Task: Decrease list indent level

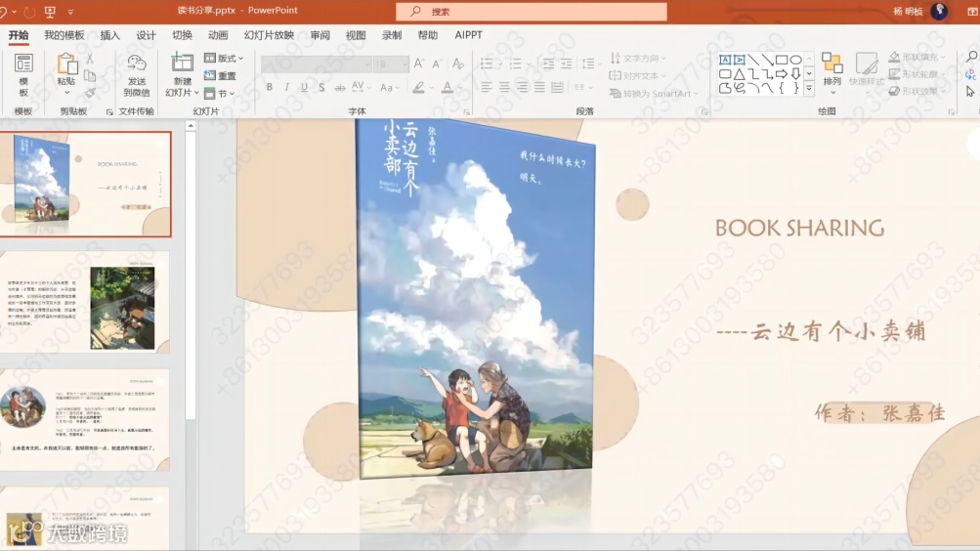Action: click(x=548, y=64)
